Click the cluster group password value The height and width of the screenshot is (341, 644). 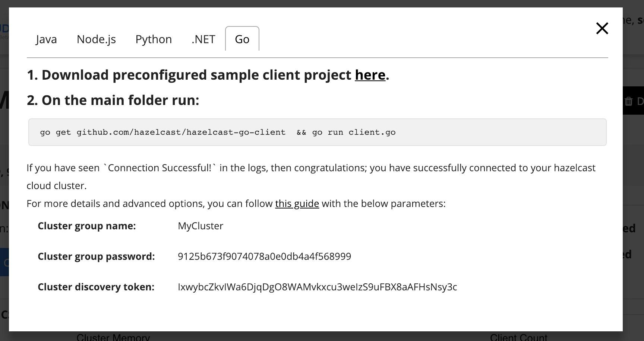click(265, 256)
